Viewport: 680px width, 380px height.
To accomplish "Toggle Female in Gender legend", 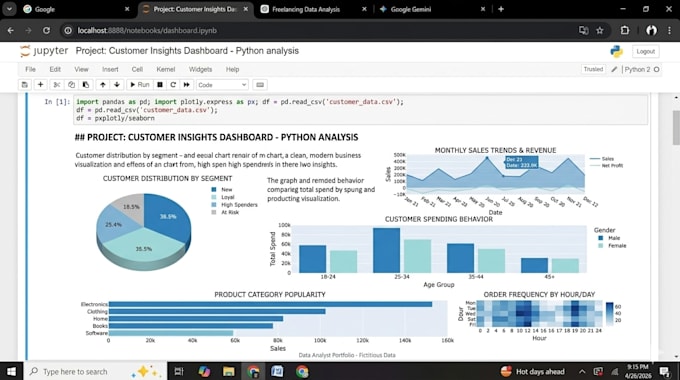I will pyautogui.click(x=612, y=246).
